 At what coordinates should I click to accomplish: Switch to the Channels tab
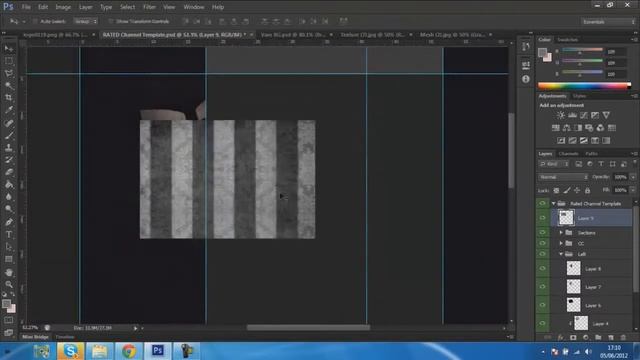(x=568, y=154)
